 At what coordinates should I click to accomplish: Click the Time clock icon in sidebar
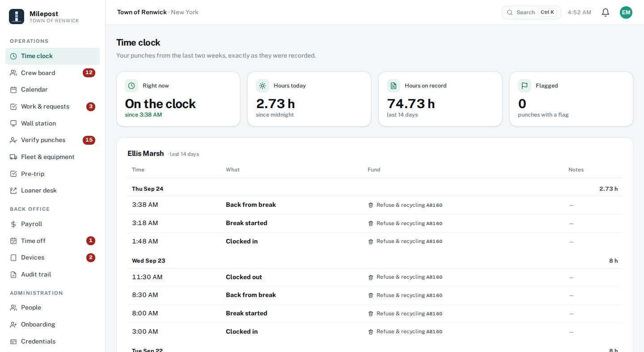point(13,56)
